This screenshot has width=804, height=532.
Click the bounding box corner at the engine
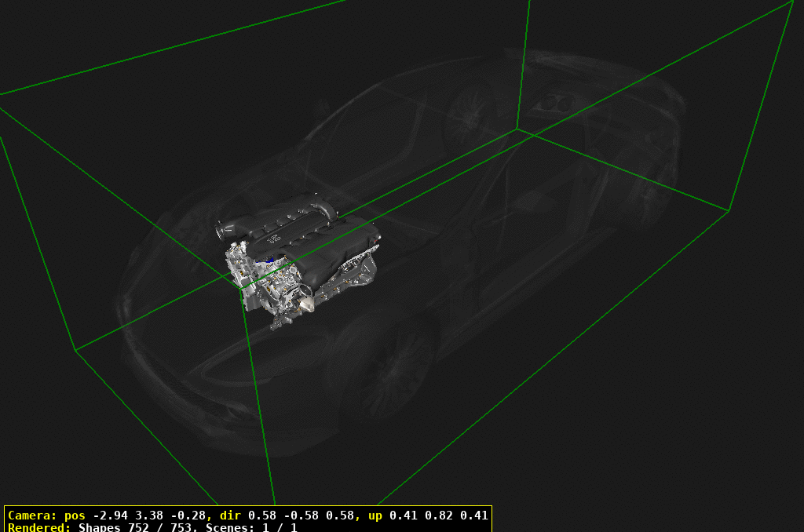click(x=241, y=288)
